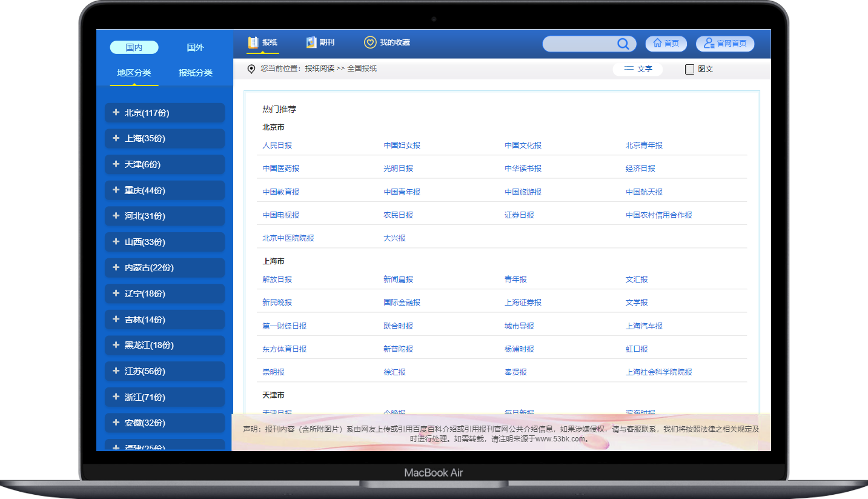868x499 pixels.
Task: Click the 热门推荐 heading
Action: point(279,110)
